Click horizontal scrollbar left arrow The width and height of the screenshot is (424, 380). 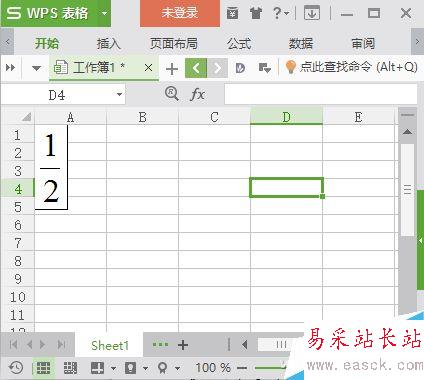(245, 345)
